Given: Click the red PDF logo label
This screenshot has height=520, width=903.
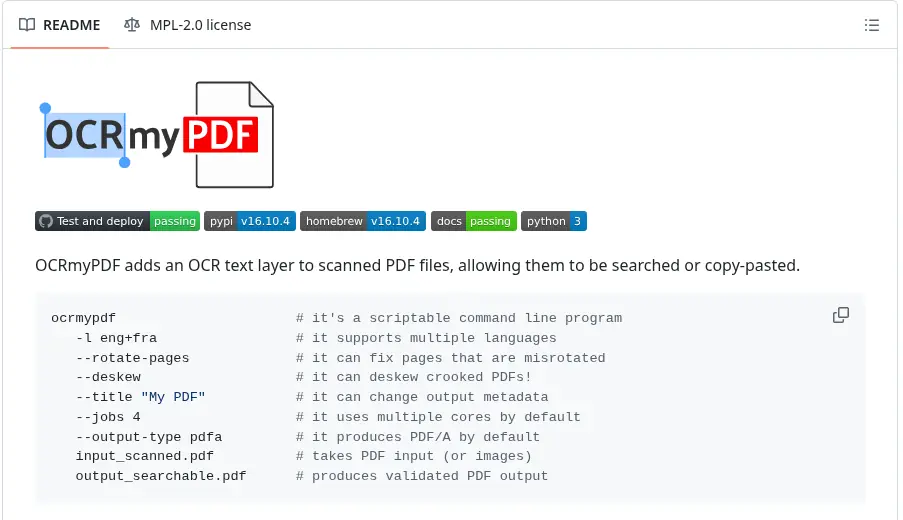Looking at the screenshot, I should (221, 135).
